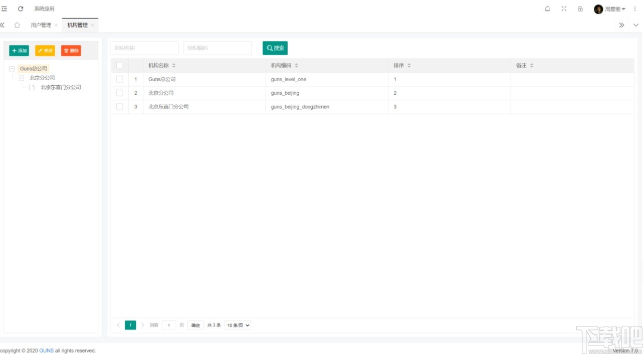Sort by 排序 column
The image size is (644, 354).
(x=409, y=66)
